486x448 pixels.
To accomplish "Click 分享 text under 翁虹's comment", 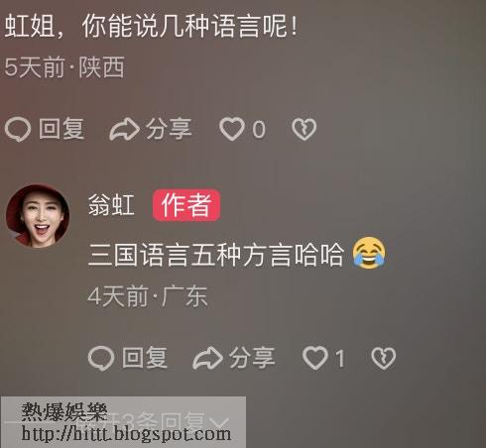I will tap(252, 358).
